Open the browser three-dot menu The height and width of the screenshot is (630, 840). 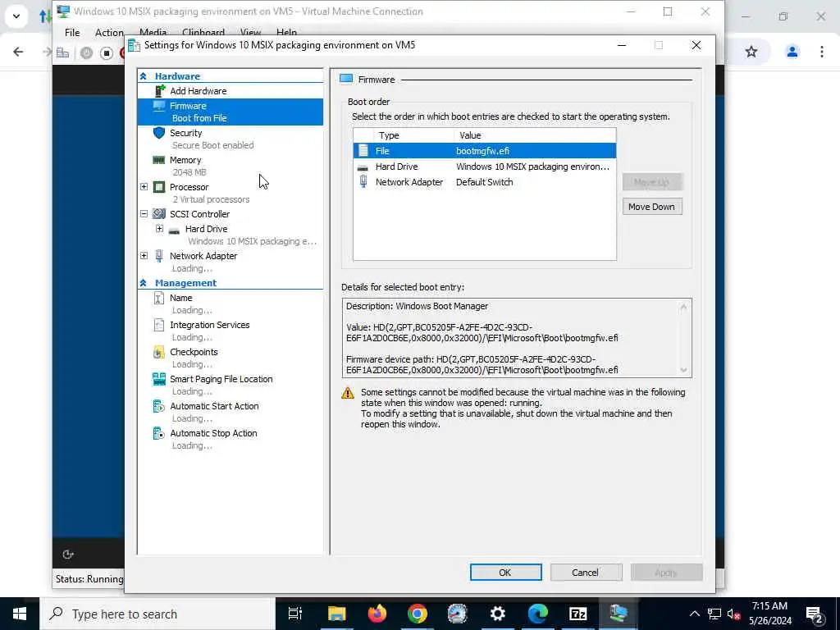point(822,52)
